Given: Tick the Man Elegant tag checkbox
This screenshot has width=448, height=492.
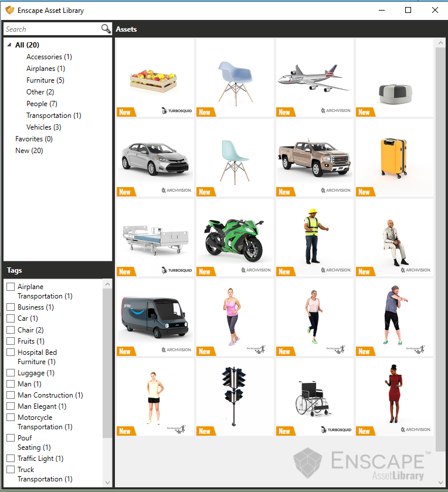Looking at the screenshot, I should click(x=11, y=406).
